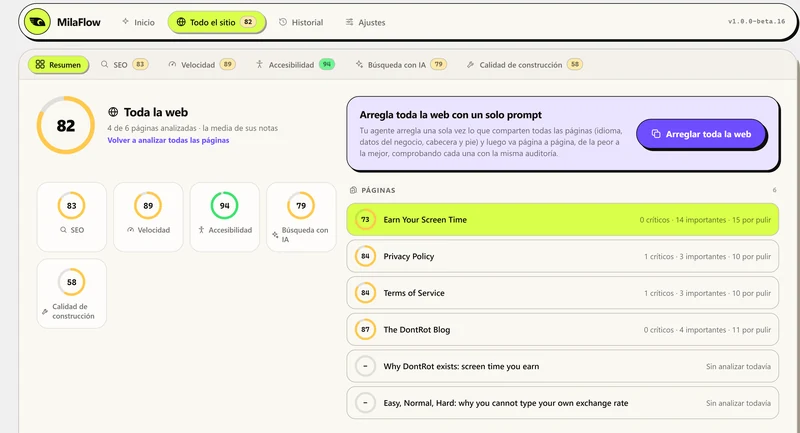Image resolution: width=800 pixels, height=433 pixels.
Task: Click the magnifier icon in SEO tab
Action: (105, 64)
